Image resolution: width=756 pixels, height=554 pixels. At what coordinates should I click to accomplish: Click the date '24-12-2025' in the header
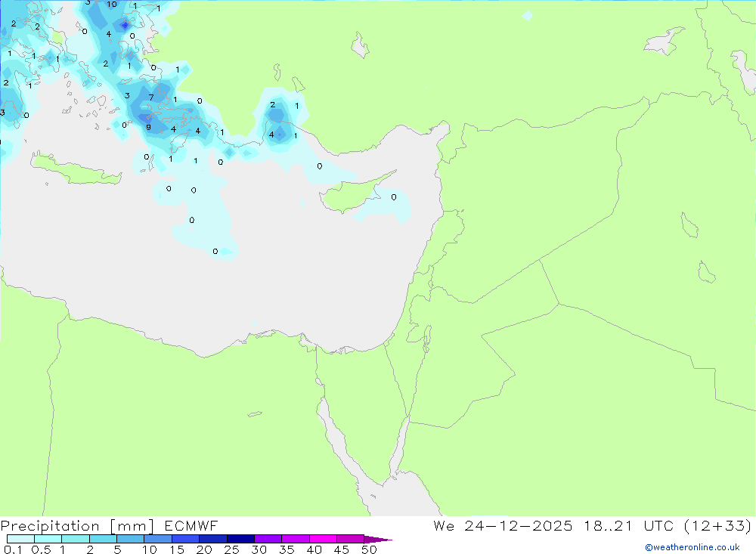(519, 525)
